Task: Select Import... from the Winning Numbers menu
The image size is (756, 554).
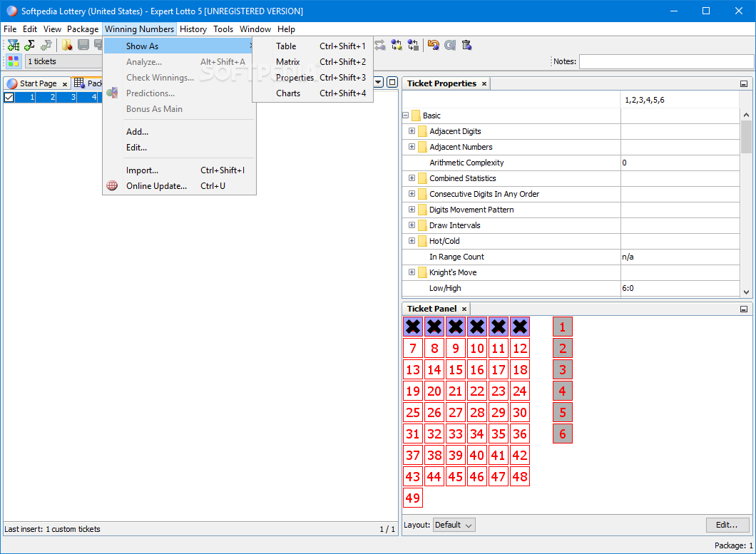Action: click(x=179, y=170)
